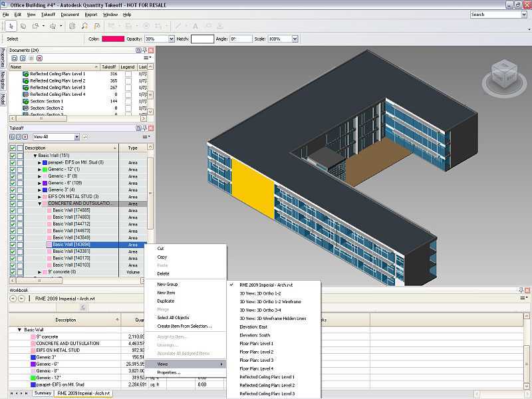The height and width of the screenshot is (399, 532).
Task: Toggle first checkbox of Generic - 6" row
Action: pyautogui.click(x=13, y=182)
